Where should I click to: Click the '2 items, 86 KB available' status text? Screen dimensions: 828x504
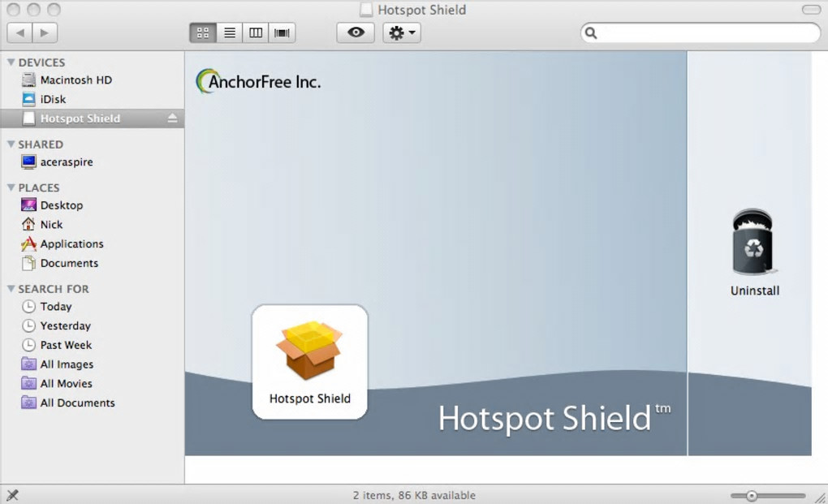click(x=414, y=495)
